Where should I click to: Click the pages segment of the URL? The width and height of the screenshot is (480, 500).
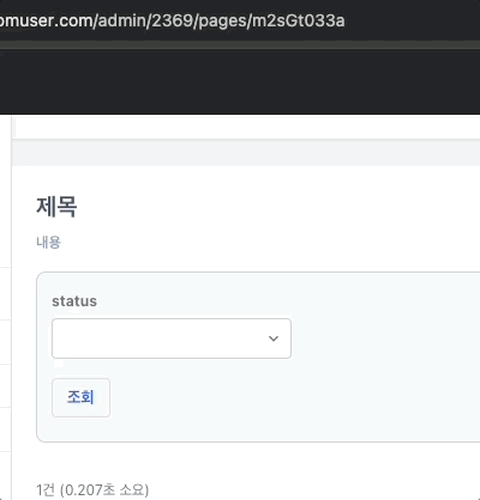point(222,21)
